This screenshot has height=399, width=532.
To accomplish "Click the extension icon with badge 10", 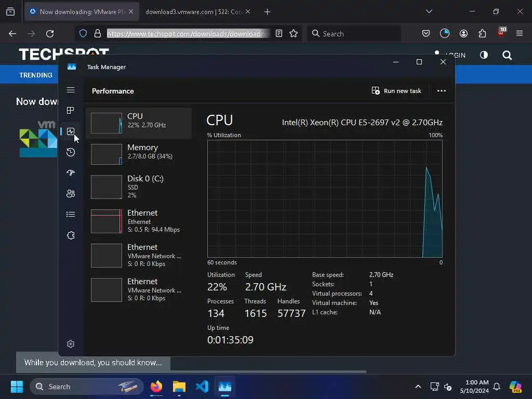I will (x=501, y=33).
